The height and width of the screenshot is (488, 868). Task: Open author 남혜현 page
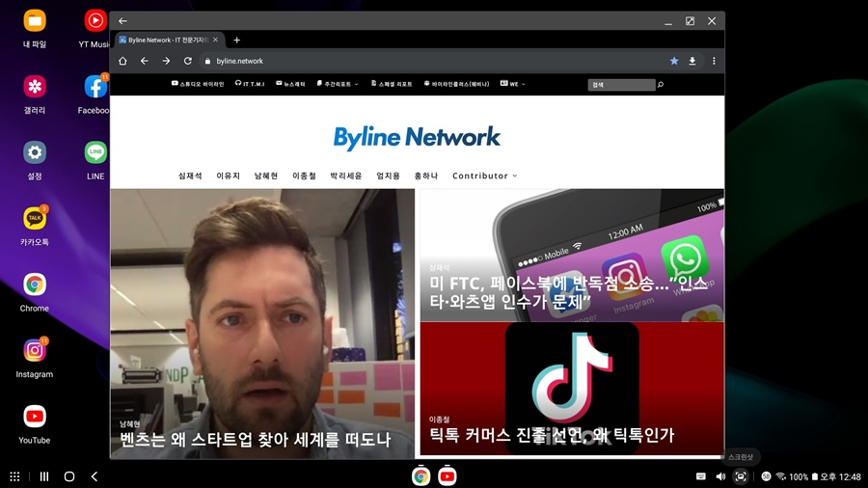(266, 176)
